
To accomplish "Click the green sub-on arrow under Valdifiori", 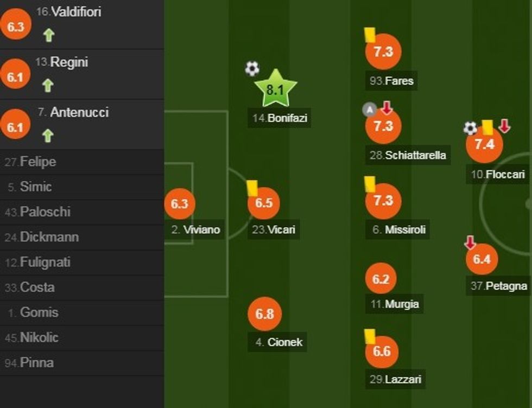I will click(x=49, y=36).
